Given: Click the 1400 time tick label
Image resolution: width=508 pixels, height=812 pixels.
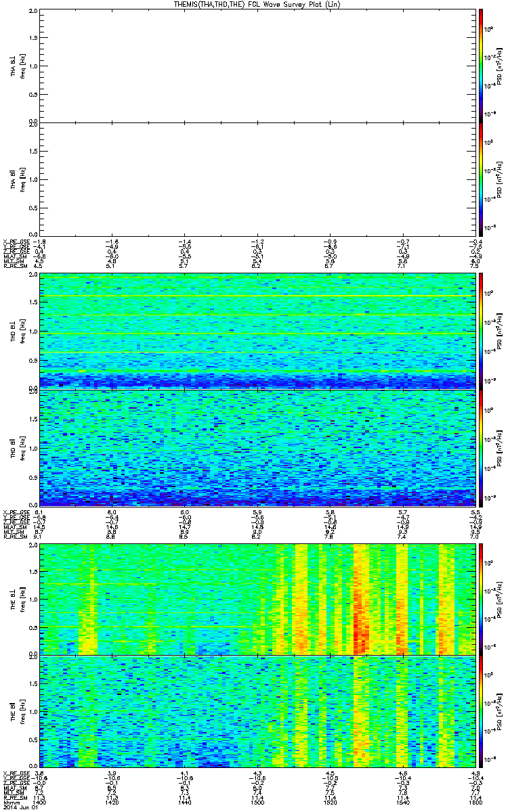Looking at the screenshot, I should pyautogui.click(x=40, y=804).
